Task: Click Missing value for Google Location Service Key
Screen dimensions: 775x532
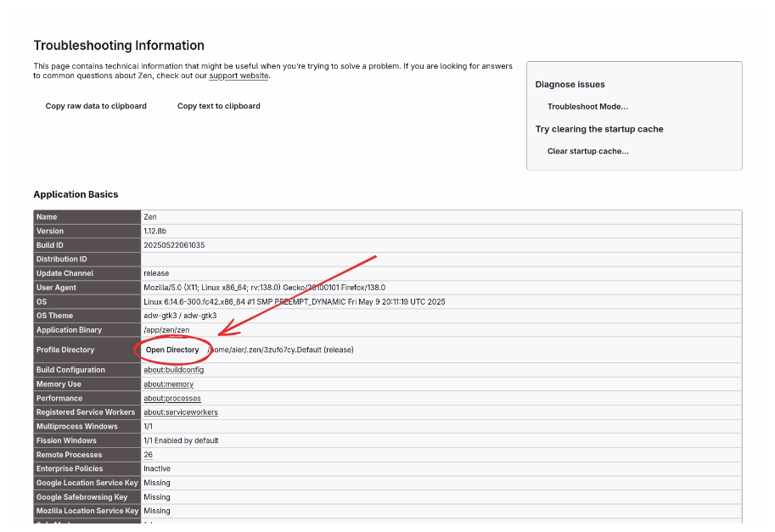Action: pos(157,483)
